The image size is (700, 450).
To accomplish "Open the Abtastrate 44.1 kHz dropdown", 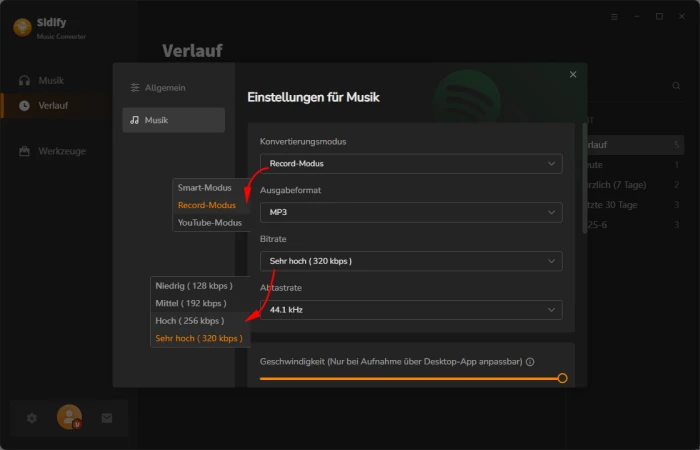I will coord(411,309).
